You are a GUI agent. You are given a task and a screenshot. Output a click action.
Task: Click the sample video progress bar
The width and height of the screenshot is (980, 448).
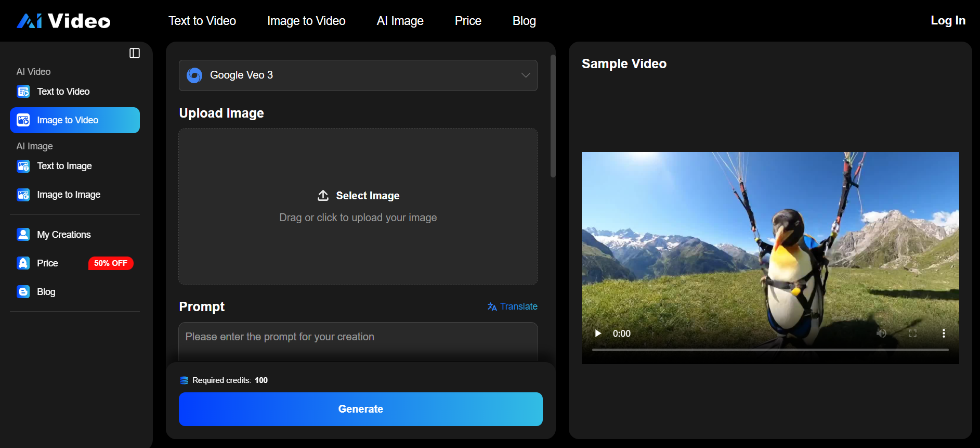[x=770, y=350]
